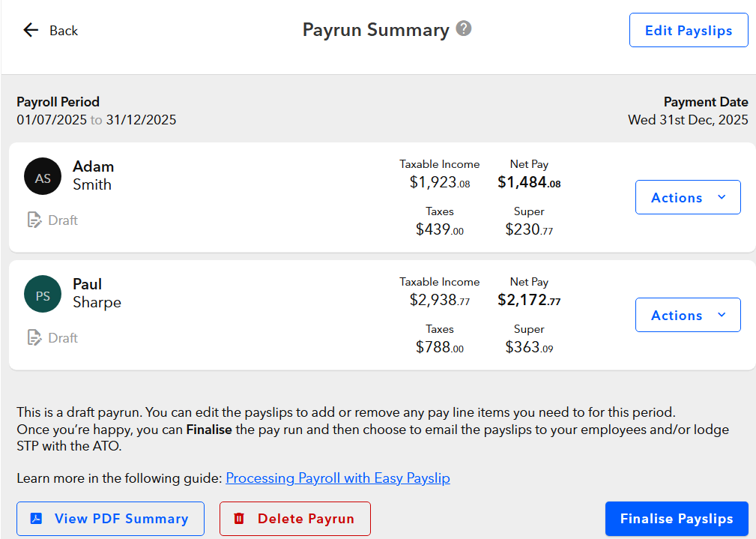The height and width of the screenshot is (539, 756).
Task: Click the Back label at top left
Action: [x=64, y=31]
